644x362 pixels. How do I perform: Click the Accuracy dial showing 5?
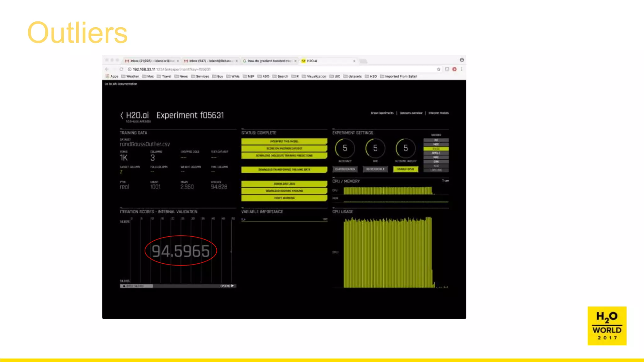point(345,148)
